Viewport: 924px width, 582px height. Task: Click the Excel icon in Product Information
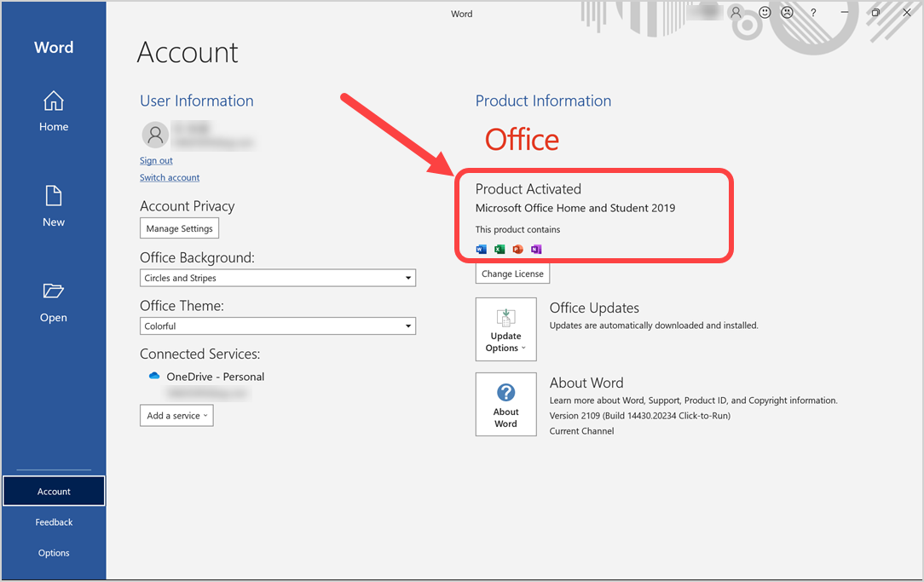coord(500,249)
